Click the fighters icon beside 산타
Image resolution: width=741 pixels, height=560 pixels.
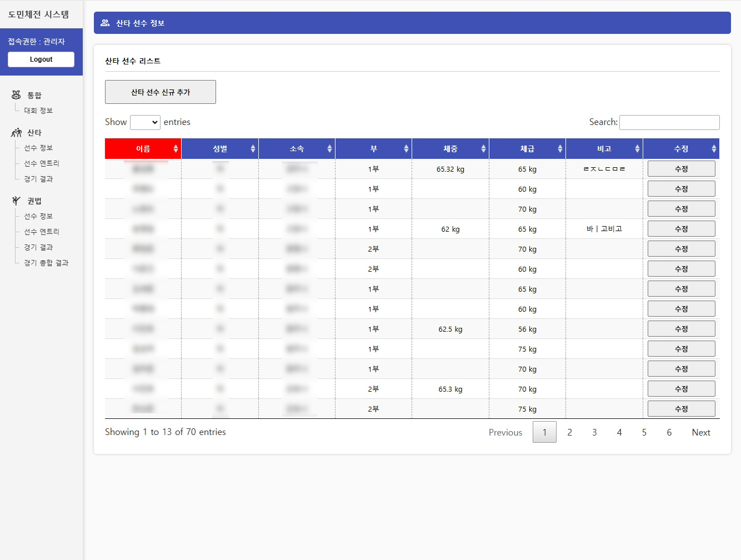click(16, 133)
